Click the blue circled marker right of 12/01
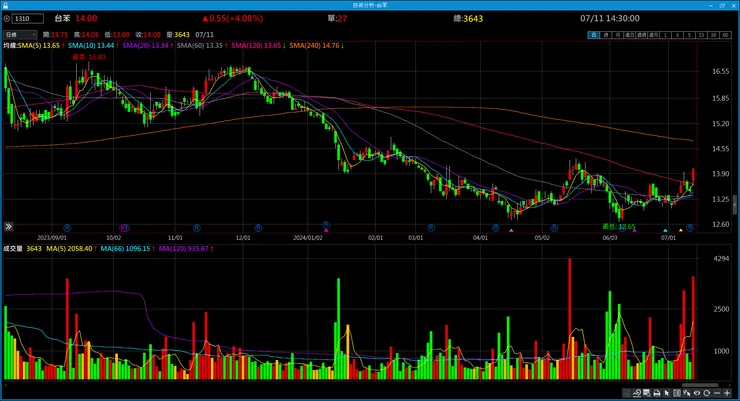This screenshot has width=740, height=401. [x=258, y=228]
